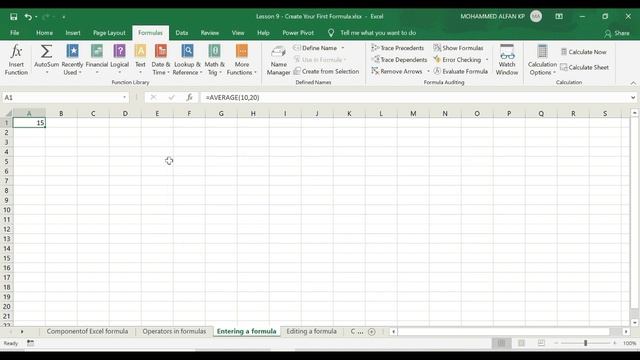Run Error Checking
Viewport: 640px width, 360px height.
click(x=457, y=60)
